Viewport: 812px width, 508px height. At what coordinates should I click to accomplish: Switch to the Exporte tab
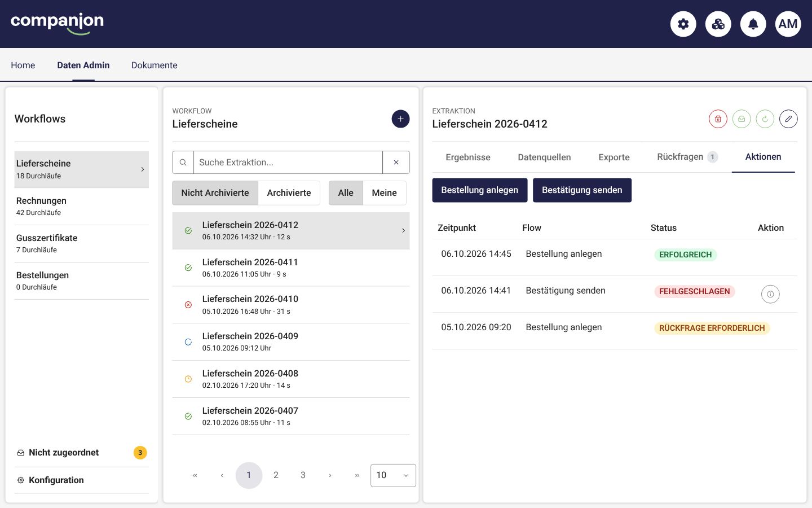[614, 157]
